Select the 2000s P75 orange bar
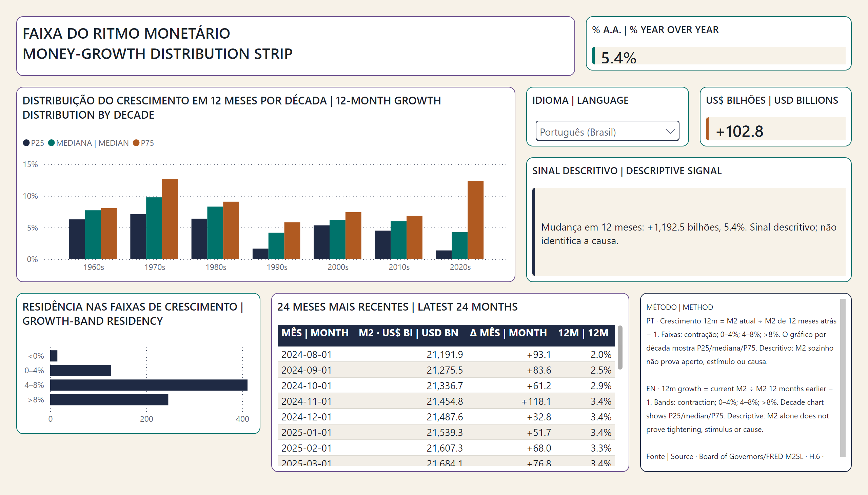Screen dimensions: 868x495 point(353,236)
